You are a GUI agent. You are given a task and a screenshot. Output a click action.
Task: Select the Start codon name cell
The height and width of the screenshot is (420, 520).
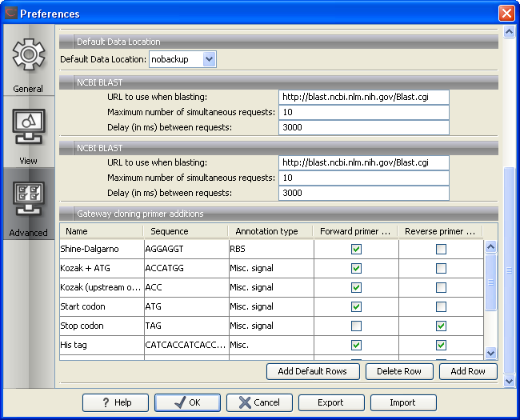(102, 307)
